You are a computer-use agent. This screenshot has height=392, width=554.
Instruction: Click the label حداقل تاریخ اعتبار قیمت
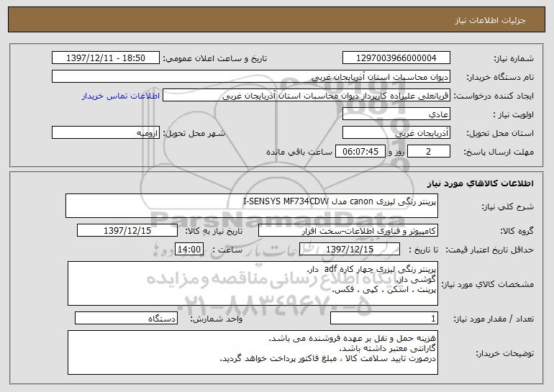pos(489,250)
